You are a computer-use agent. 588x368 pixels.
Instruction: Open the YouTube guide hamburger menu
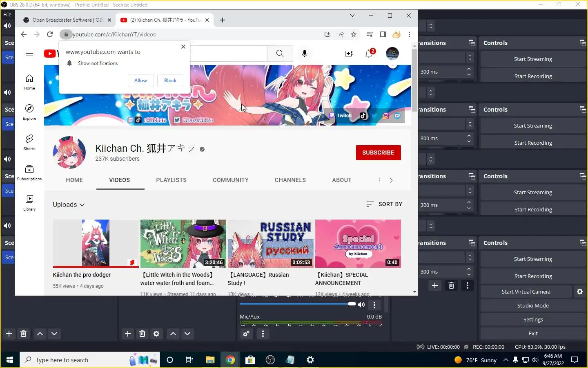click(x=29, y=54)
